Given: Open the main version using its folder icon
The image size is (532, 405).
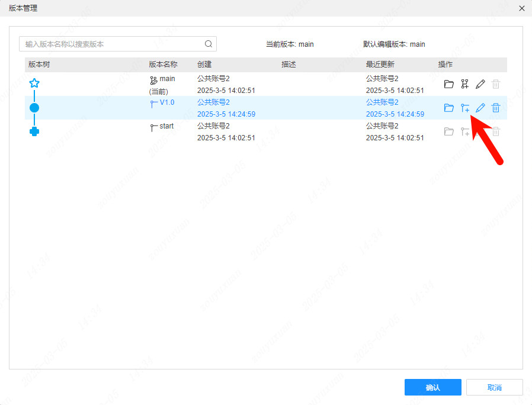Looking at the screenshot, I should (x=448, y=83).
